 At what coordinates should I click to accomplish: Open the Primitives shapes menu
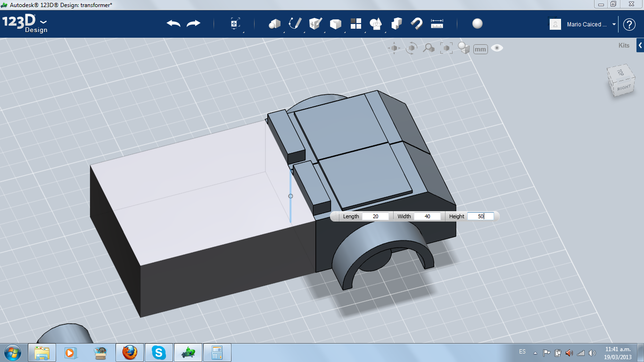click(274, 24)
